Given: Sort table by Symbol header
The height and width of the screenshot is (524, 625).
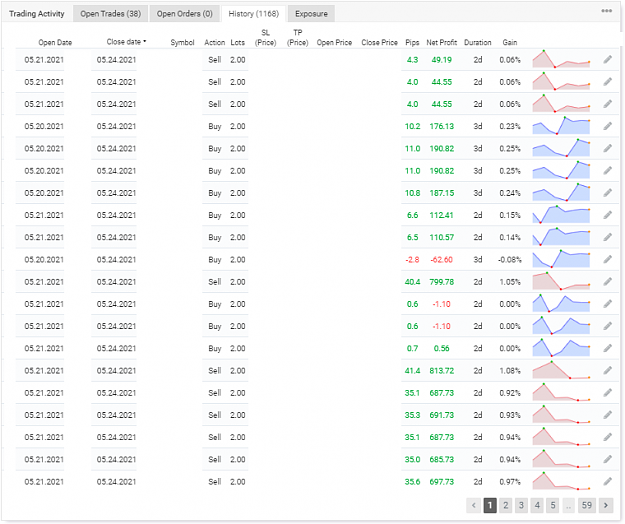Looking at the screenshot, I should pos(182,42).
